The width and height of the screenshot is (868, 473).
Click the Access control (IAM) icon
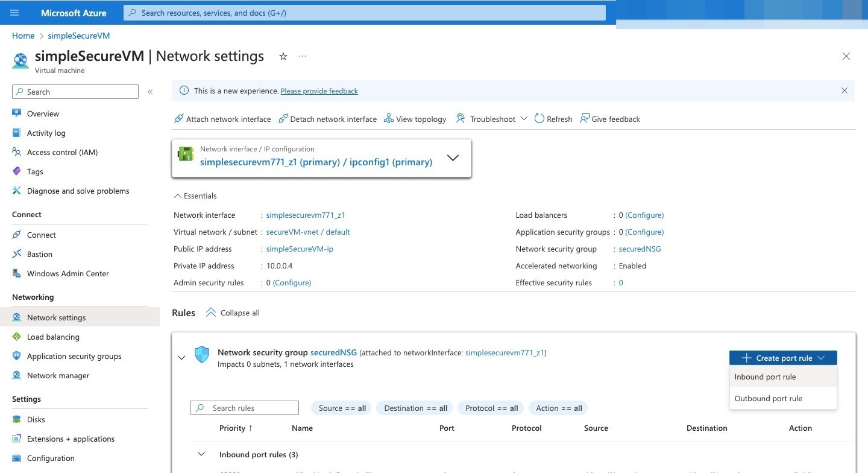point(16,152)
